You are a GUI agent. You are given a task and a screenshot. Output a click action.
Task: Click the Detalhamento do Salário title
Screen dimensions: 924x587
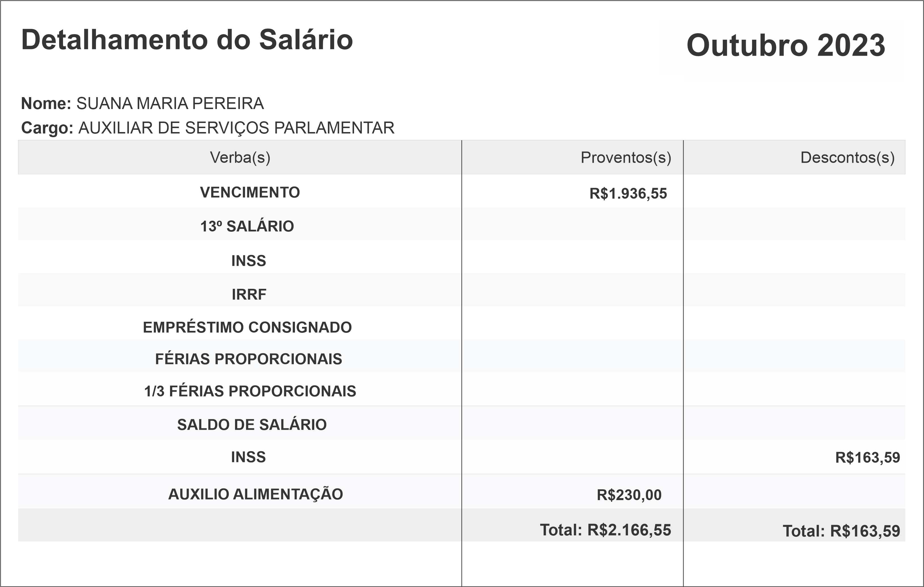187,40
